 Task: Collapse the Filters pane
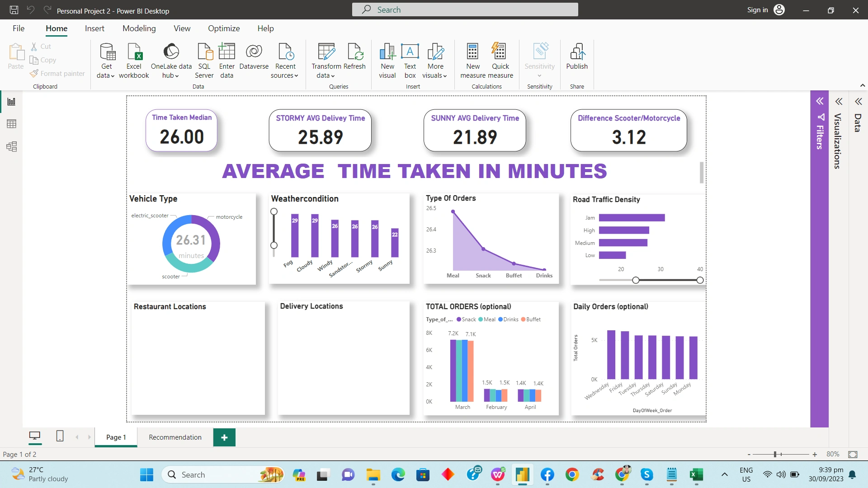(x=820, y=101)
